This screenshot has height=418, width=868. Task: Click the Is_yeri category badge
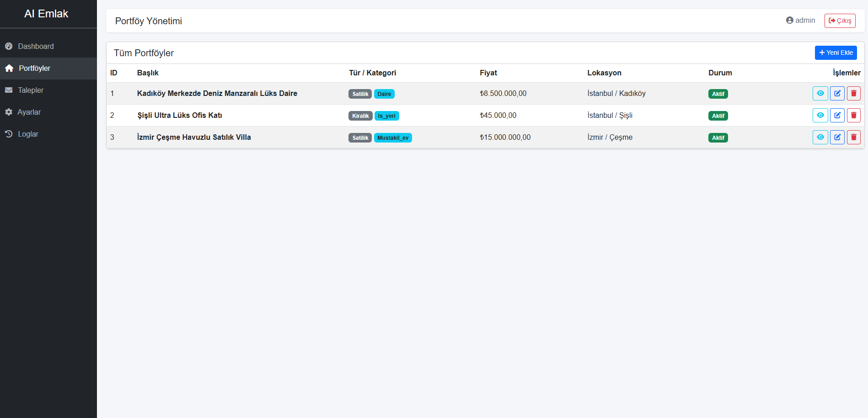[x=386, y=116]
